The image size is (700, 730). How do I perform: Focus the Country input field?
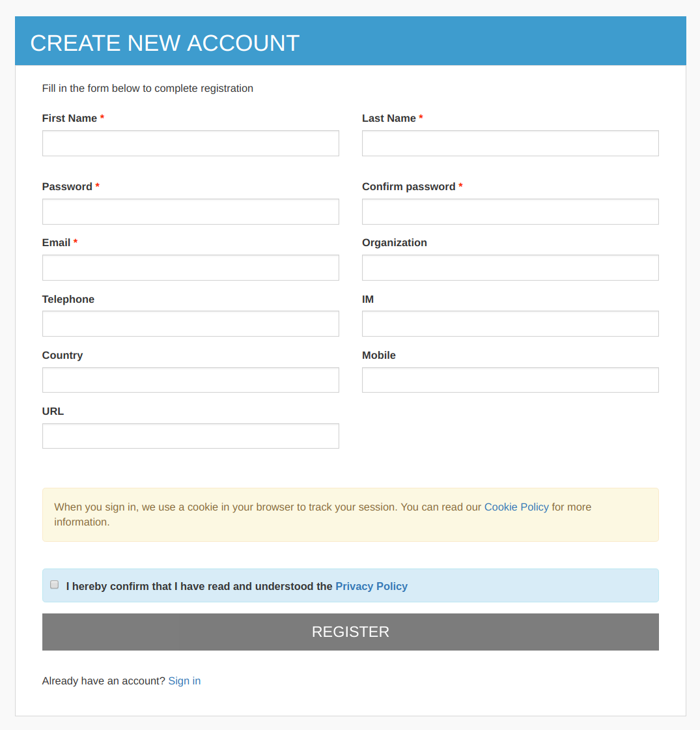click(x=190, y=380)
